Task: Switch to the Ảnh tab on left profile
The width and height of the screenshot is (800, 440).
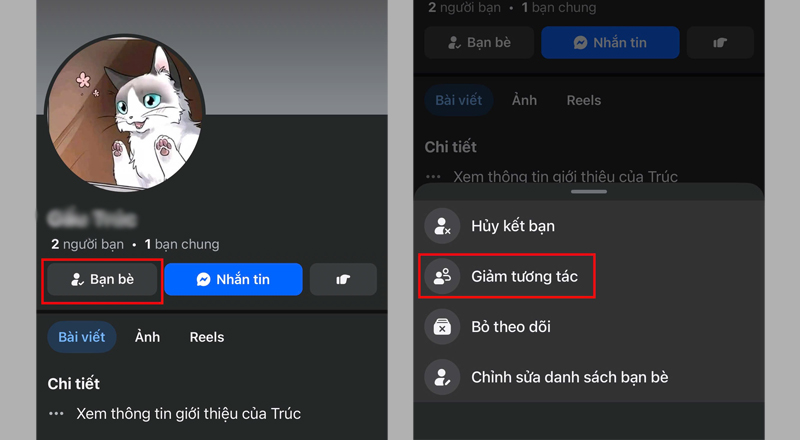Action: [147, 337]
